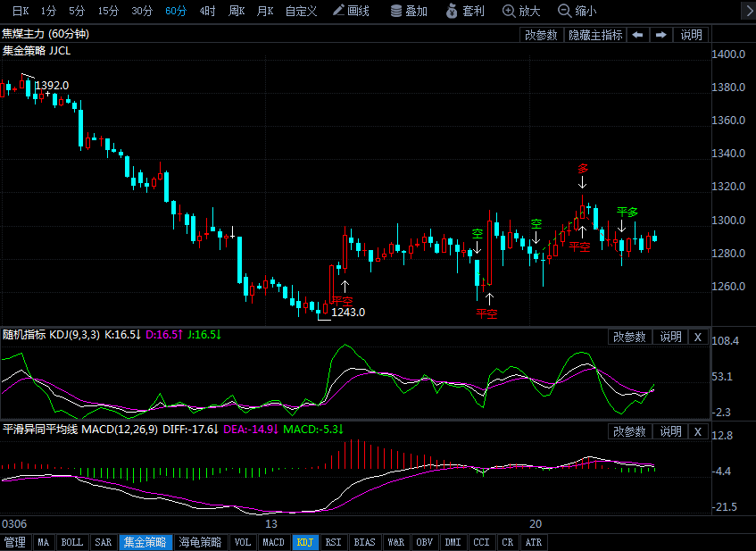
Task: Click the 0306 date label
Action: tap(14, 524)
